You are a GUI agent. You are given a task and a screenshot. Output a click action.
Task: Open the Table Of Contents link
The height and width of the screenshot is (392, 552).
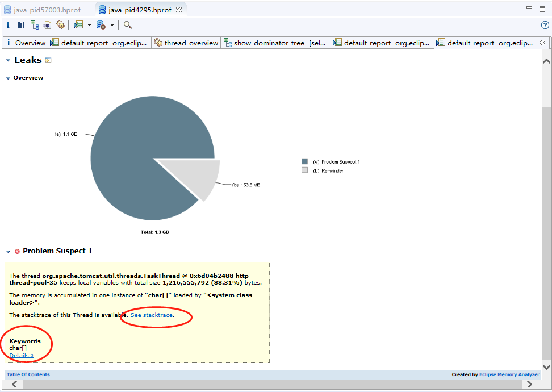click(x=28, y=374)
